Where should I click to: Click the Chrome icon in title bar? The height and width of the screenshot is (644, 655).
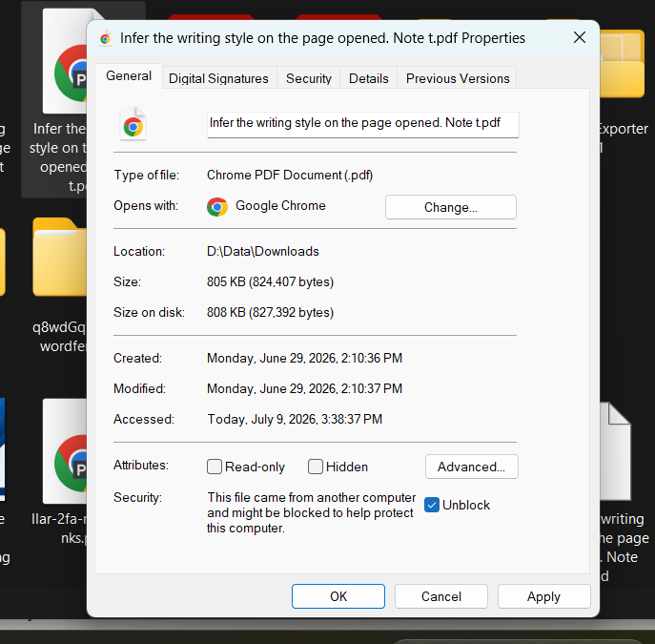click(x=105, y=38)
